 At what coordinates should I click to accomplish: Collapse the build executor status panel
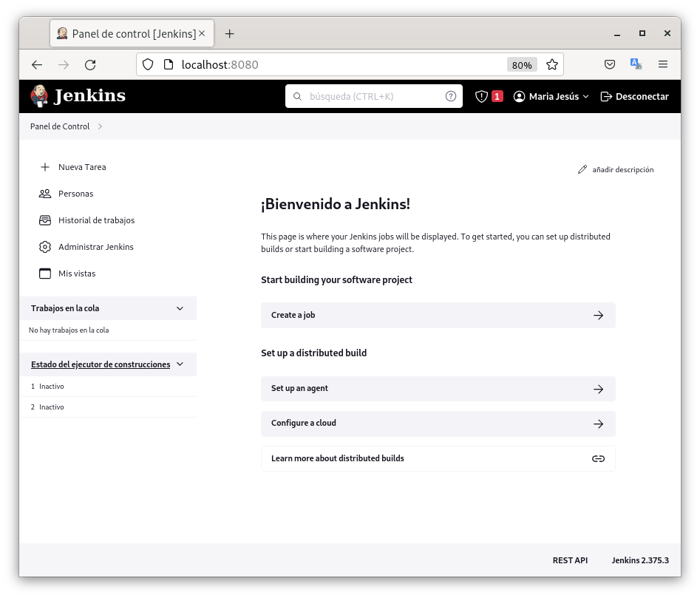coord(180,364)
